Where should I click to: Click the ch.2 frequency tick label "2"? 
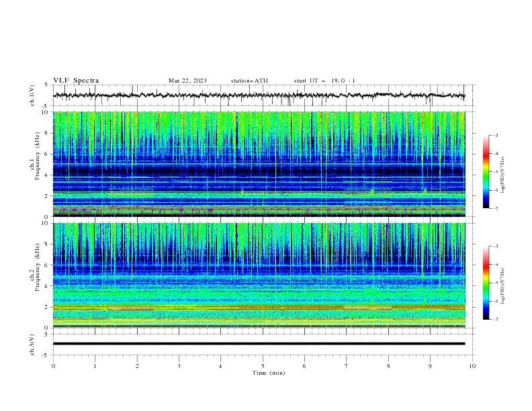[46, 307]
